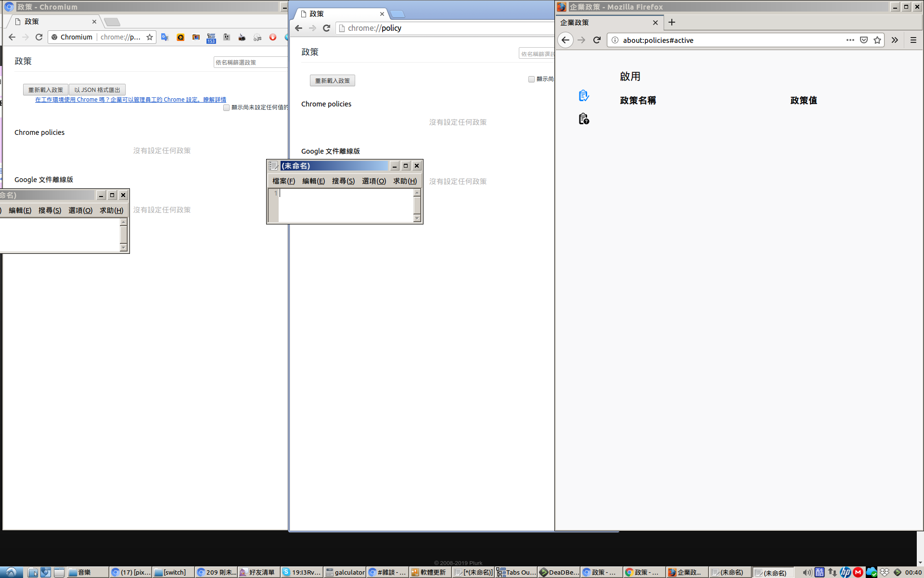This screenshot has width=924, height=578.
Task: Open the Firefox hamburger menu
Action: click(913, 40)
